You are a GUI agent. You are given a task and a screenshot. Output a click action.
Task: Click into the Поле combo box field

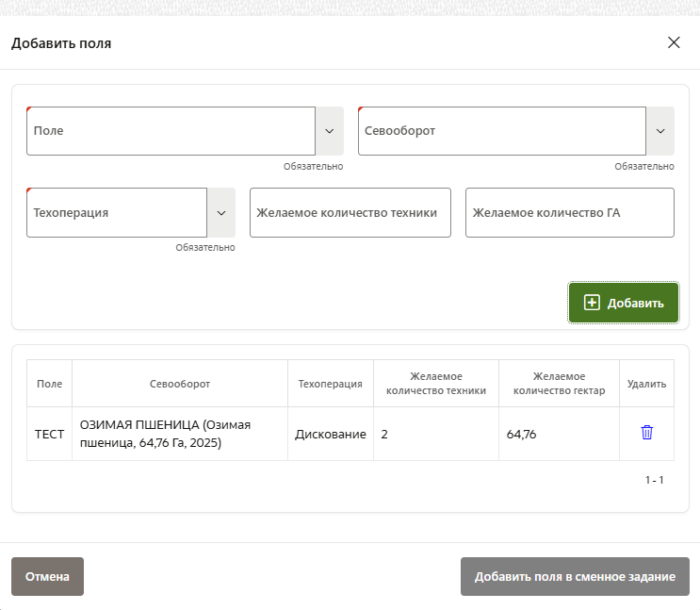point(170,131)
